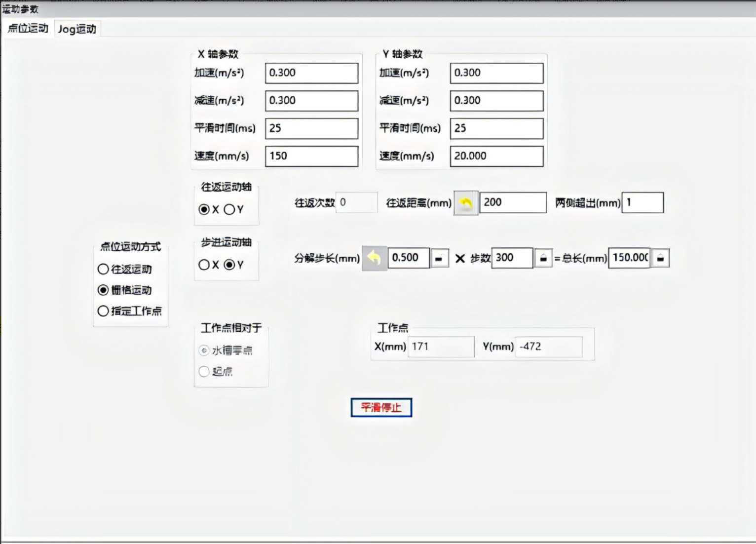The width and height of the screenshot is (756, 544).
Task: Open the 点位运动 tab
Action: (28, 29)
